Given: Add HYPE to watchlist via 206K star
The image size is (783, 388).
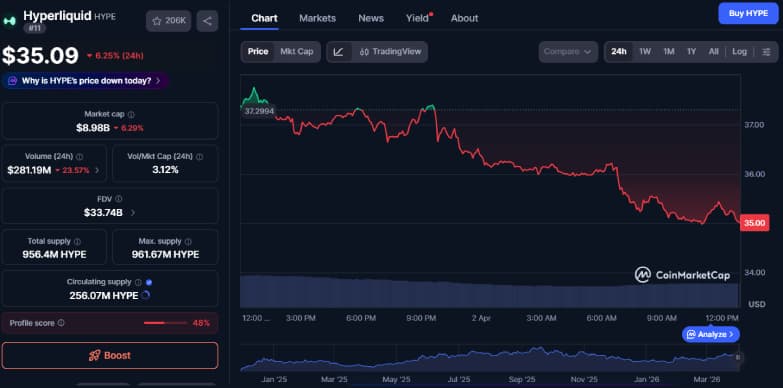Looking at the screenshot, I should [x=168, y=21].
